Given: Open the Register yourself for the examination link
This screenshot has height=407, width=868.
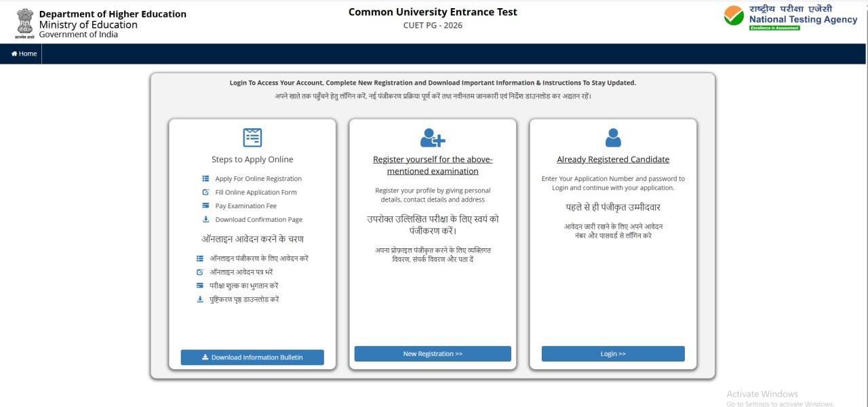Looking at the screenshot, I should (432, 165).
